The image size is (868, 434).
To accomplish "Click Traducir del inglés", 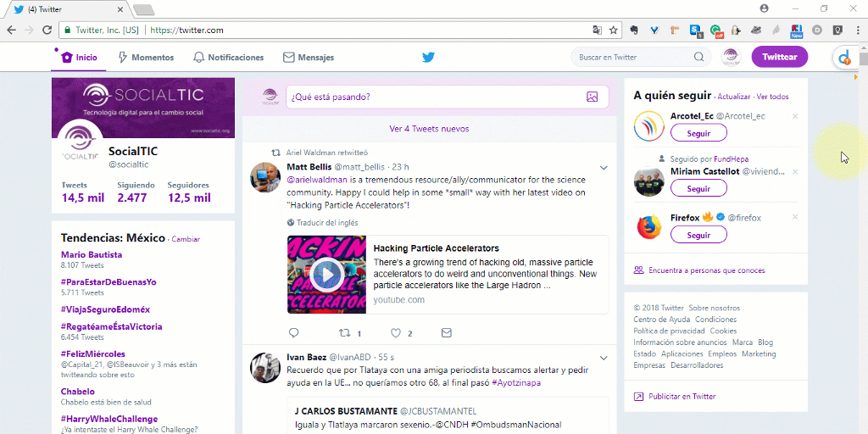I will point(323,223).
